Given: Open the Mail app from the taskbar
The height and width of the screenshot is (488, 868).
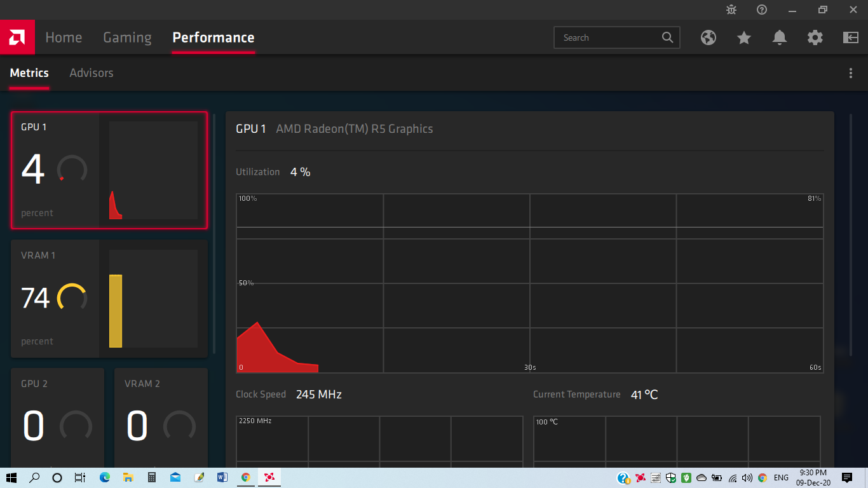Looking at the screenshot, I should [x=175, y=478].
